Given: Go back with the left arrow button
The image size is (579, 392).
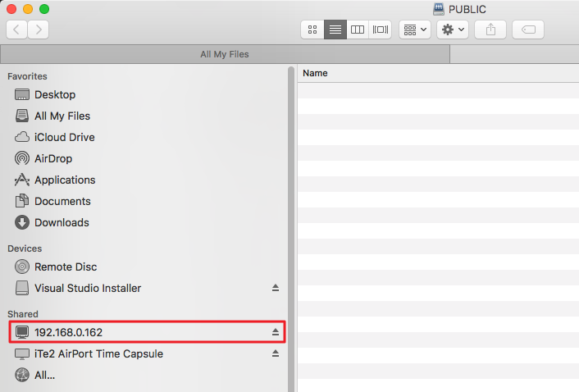Looking at the screenshot, I should pos(16,30).
